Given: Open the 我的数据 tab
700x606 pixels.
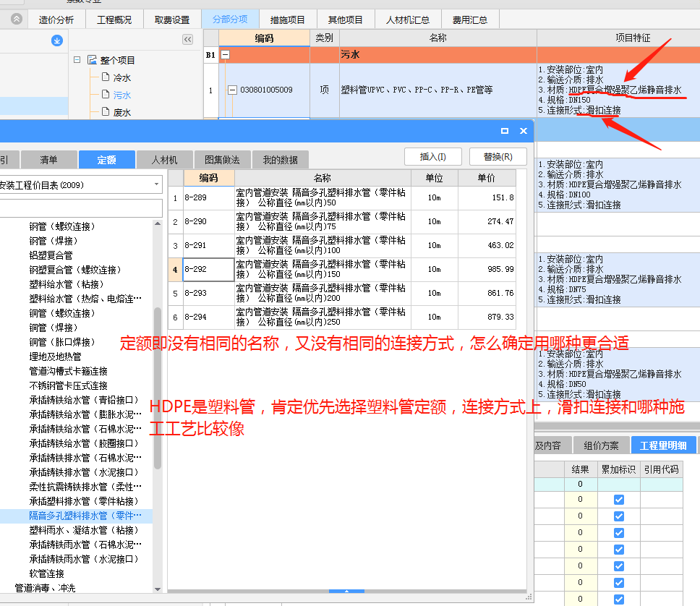Looking at the screenshot, I should click(x=281, y=160).
